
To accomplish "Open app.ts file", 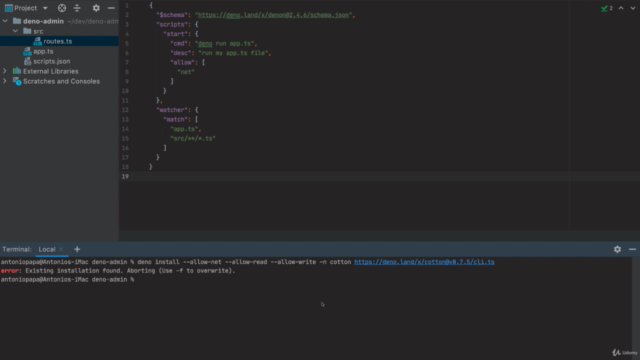I will [43, 51].
